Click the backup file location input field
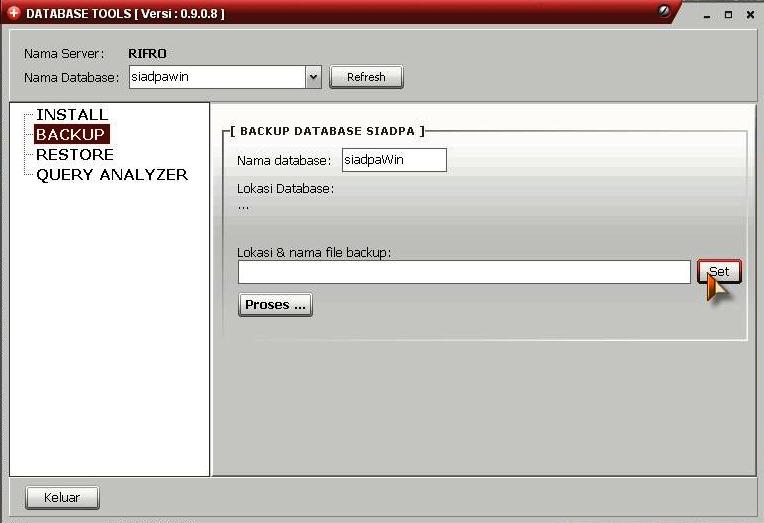 pos(464,272)
